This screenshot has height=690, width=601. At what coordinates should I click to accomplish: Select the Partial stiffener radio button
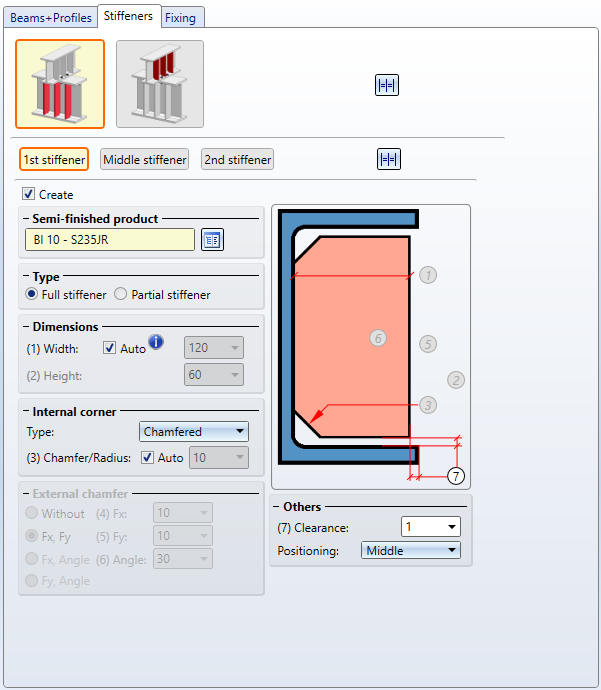click(x=121, y=294)
